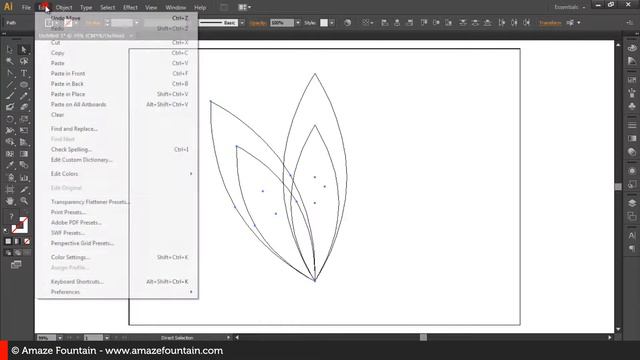This screenshot has width=640, height=360.
Task: Enable Draw Normal mode
Action: click(8, 253)
